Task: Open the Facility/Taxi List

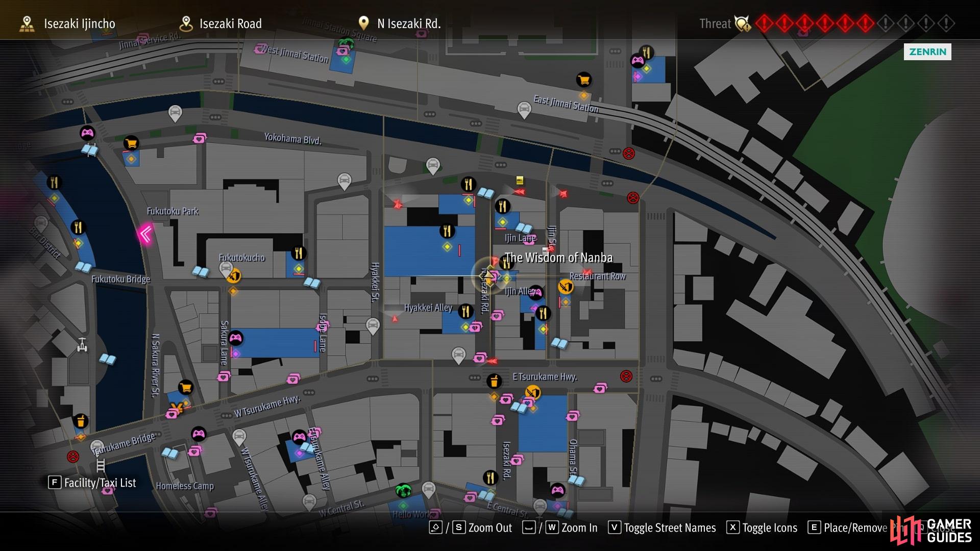Action: coord(92,483)
